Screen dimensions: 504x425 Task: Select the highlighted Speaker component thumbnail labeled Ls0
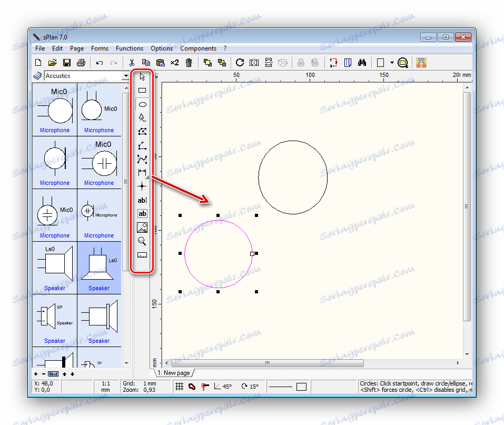click(99, 268)
